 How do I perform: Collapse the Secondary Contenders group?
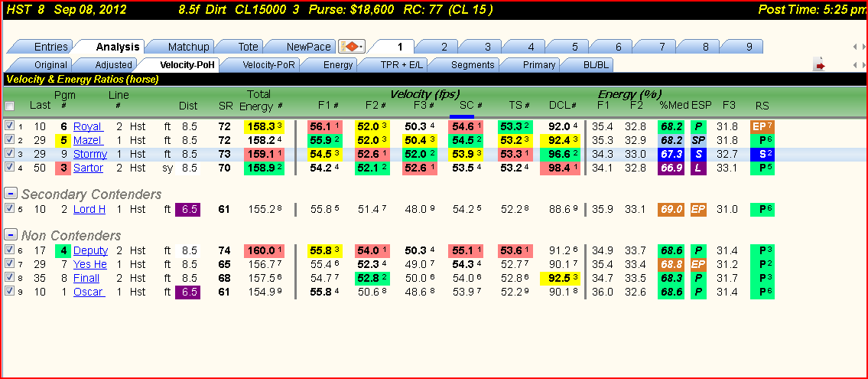coord(9,194)
